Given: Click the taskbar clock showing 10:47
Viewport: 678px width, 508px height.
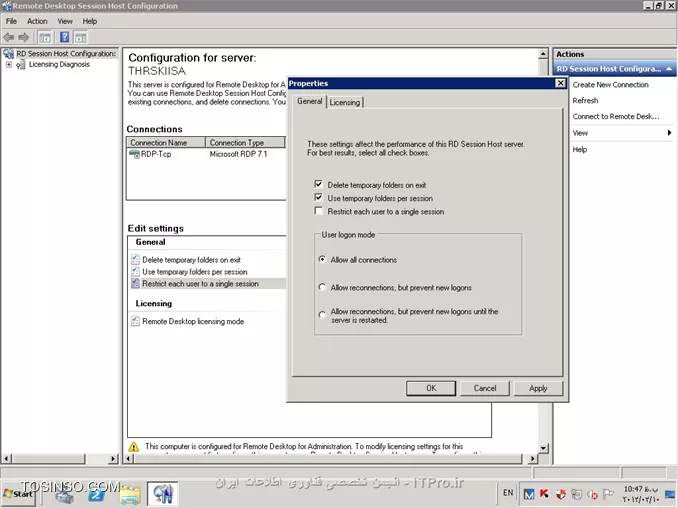Looking at the screenshot, I should coord(641,494).
